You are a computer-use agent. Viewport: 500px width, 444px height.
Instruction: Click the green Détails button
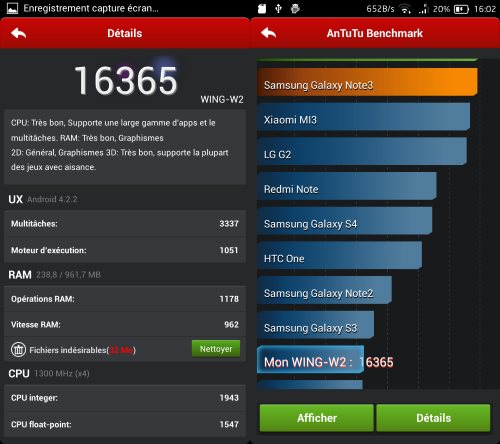tap(433, 418)
